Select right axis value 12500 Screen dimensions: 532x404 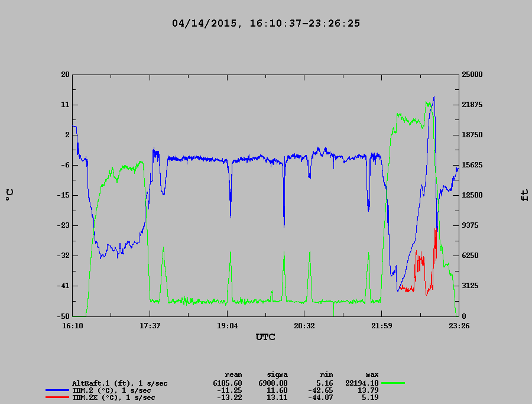472,195
